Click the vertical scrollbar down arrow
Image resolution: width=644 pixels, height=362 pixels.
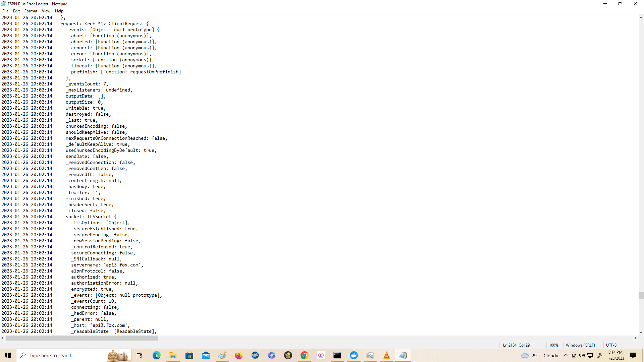pyautogui.click(x=641, y=333)
